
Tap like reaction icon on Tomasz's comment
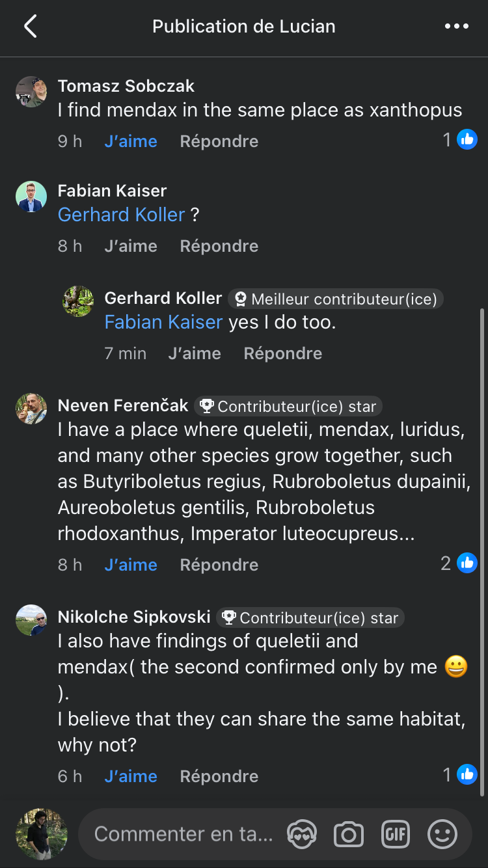pos(467,139)
